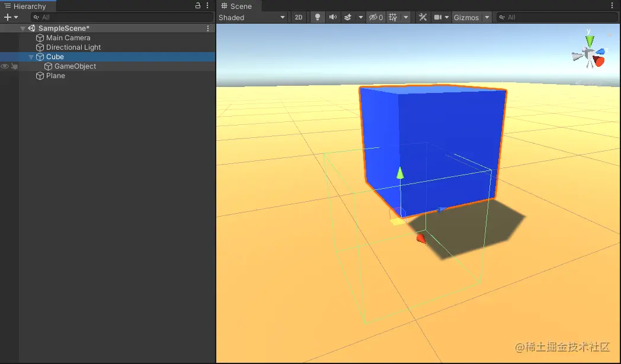Open the Hierarchy panel three-dot menu
The width and height of the screenshot is (621, 364).
(x=207, y=5)
